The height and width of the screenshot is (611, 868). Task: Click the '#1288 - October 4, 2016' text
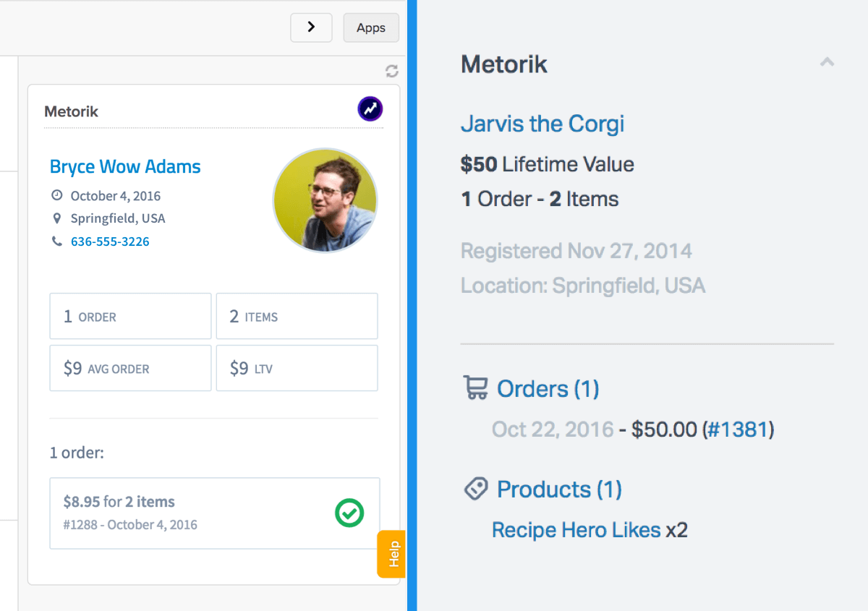coord(130,525)
